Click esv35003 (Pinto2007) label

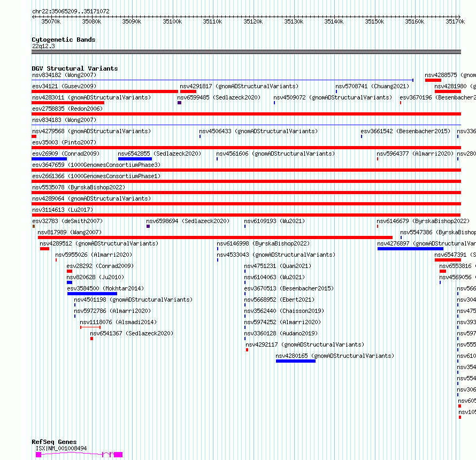64,142
